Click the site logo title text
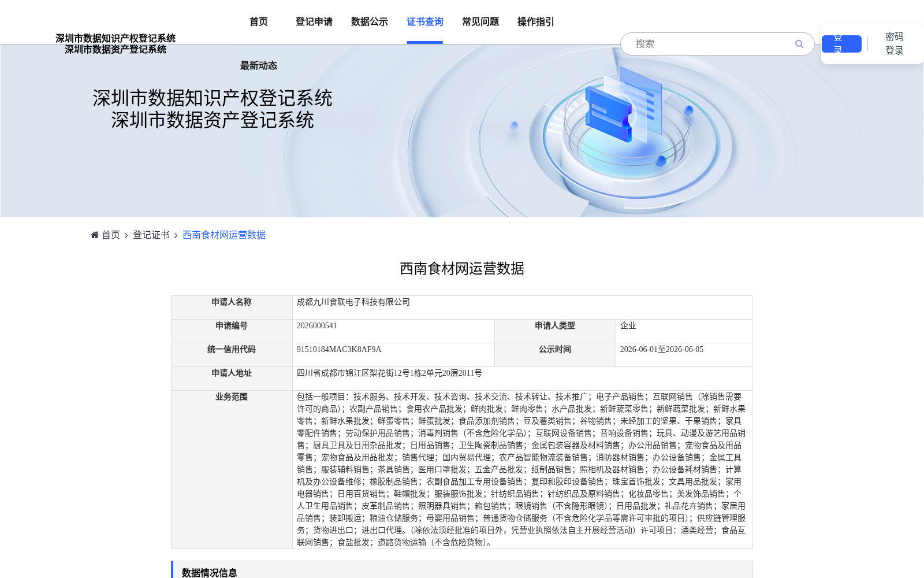 coord(115,44)
